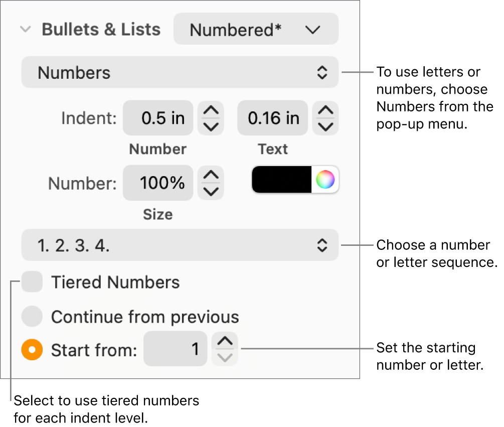Open the Numbers pop-up menu
504x427 pixels.
[x=180, y=72]
